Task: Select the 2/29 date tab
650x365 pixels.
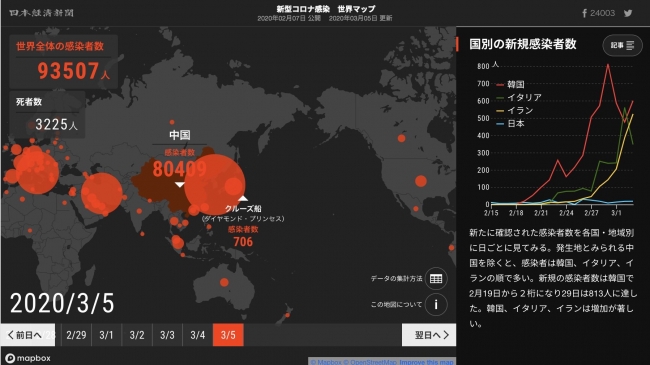Action: click(76, 335)
